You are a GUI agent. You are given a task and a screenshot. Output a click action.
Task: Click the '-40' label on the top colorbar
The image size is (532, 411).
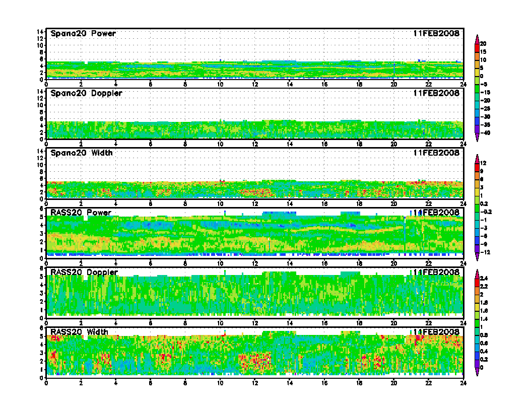tap(485, 133)
